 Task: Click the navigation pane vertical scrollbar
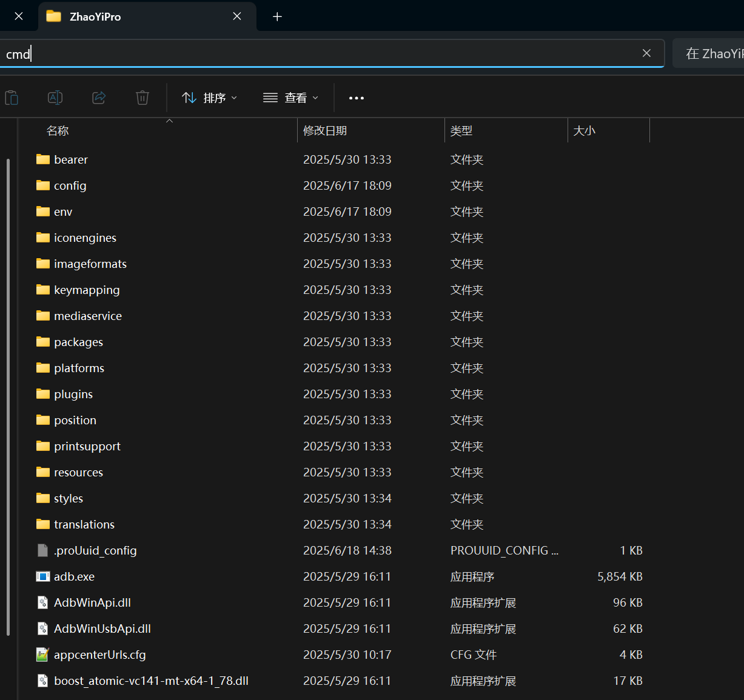pyautogui.click(x=8, y=397)
